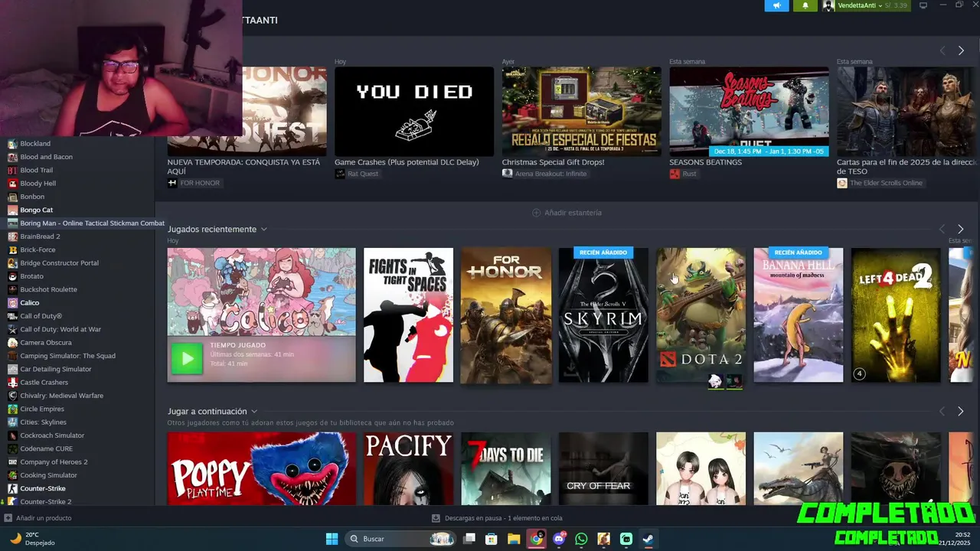980x551 pixels.
Task: Advance Jugados recientemente shelf right arrow
Action: [961, 229]
